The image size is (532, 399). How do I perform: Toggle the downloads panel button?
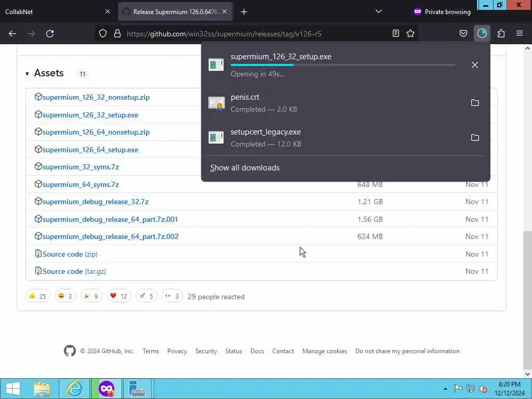(x=482, y=33)
